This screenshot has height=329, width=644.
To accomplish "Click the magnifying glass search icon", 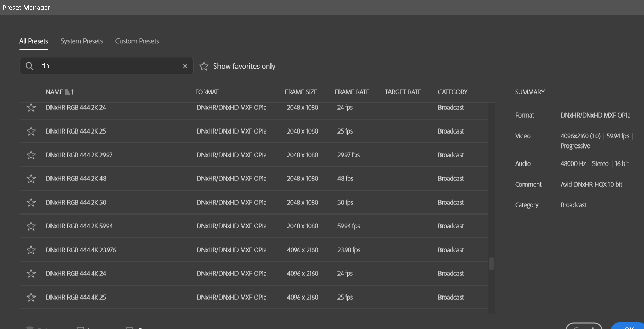I will [x=29, y=66].
